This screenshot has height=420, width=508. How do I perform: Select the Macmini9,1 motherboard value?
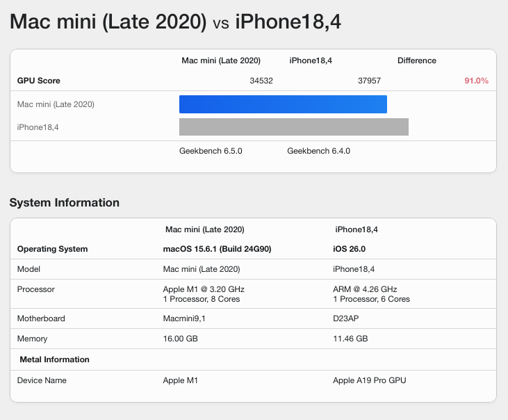pos(184,318)
